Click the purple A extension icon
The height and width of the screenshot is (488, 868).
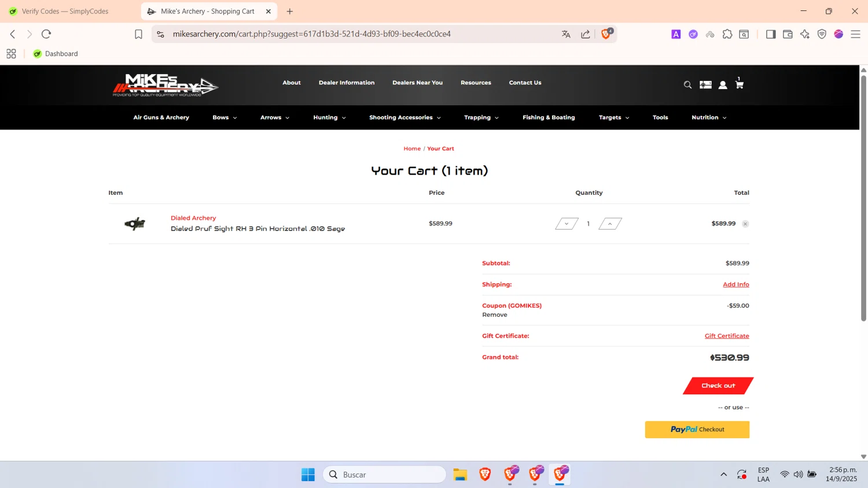pyautogui.click(x=676, y=34)
